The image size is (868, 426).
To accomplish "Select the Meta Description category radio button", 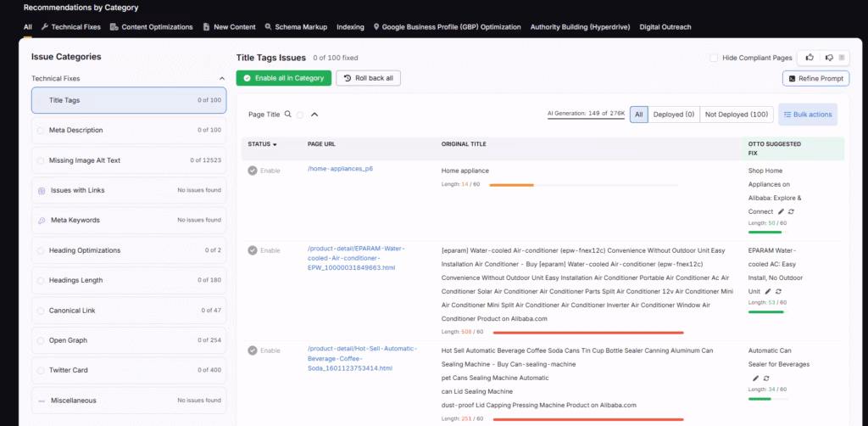I will coord(40,131).
